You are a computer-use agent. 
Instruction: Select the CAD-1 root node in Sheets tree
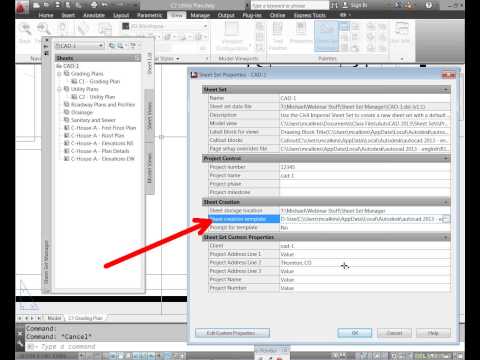(67, 66)
